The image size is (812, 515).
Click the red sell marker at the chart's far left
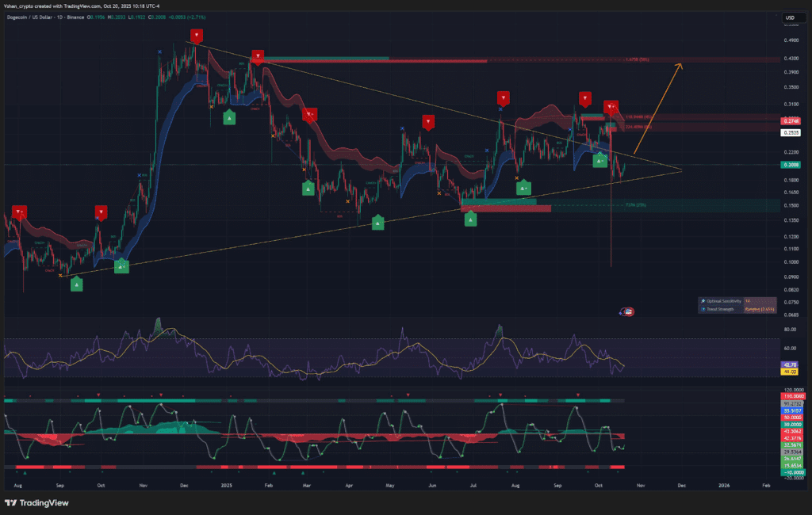tap(19, 212)
